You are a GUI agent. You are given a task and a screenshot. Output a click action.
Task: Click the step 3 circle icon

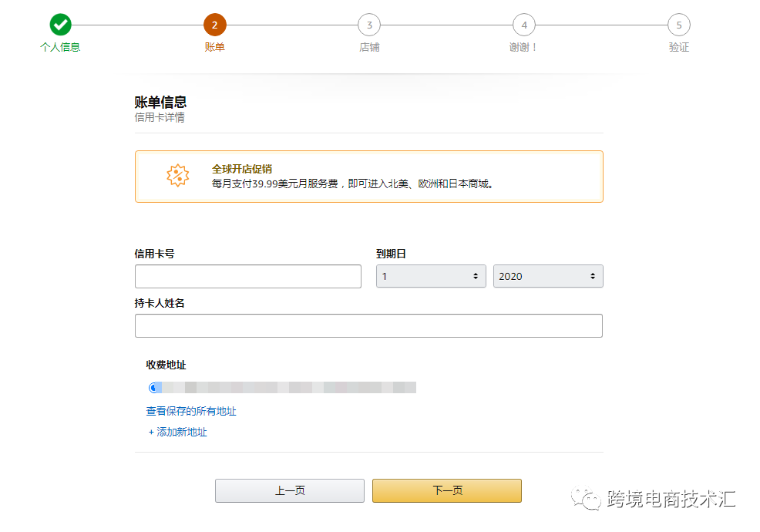point(369,25)
